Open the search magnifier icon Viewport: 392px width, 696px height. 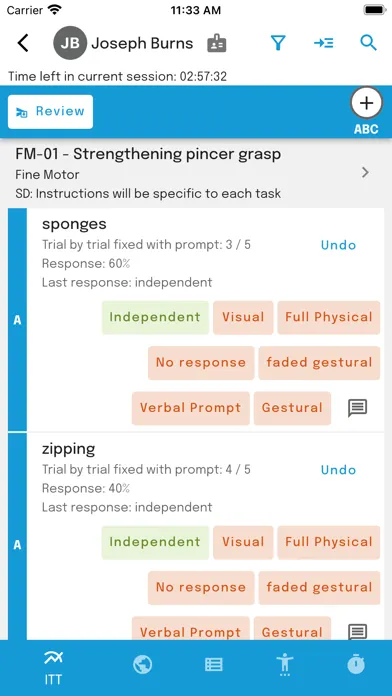point(368,43)
